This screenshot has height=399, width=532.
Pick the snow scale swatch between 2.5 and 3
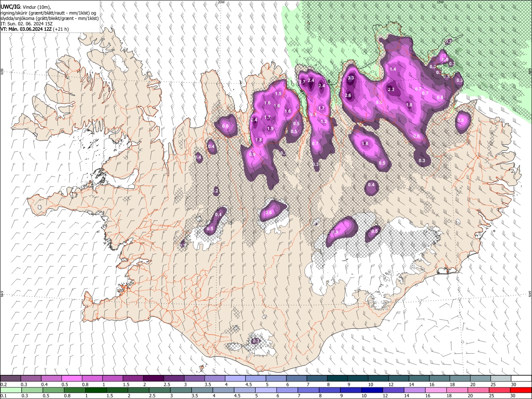click(x=174, y=378)
